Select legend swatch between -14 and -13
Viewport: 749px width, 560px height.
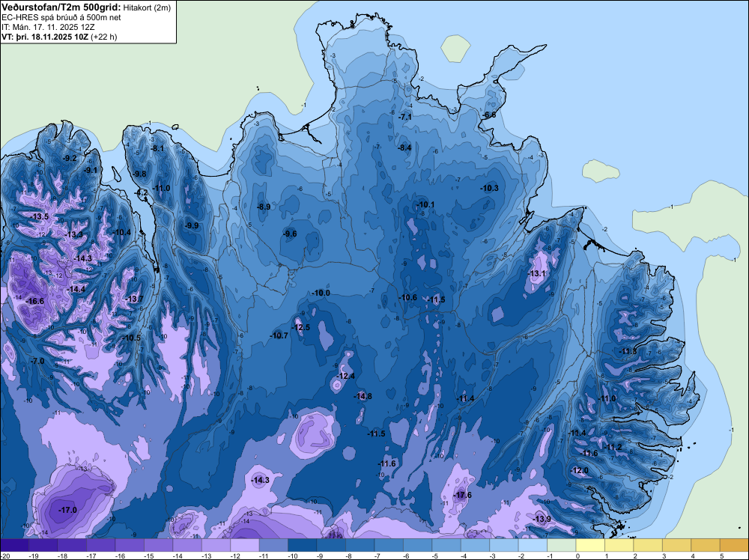click(x=187, y=545)
